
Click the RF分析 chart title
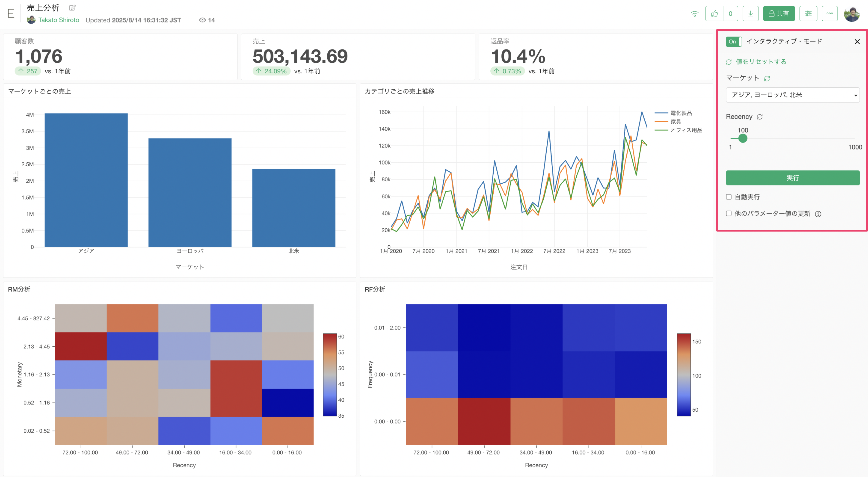tap(375, 289)
